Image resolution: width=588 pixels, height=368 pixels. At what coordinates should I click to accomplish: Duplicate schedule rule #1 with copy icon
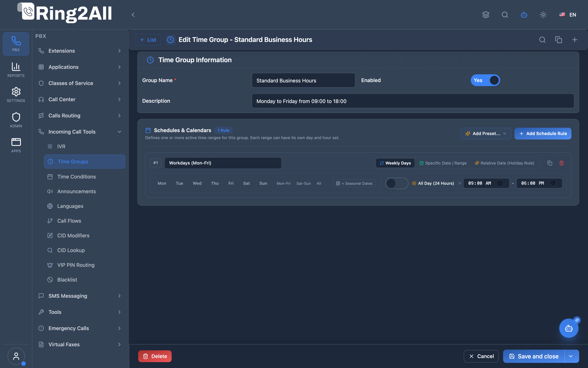[x=550, y=163]
